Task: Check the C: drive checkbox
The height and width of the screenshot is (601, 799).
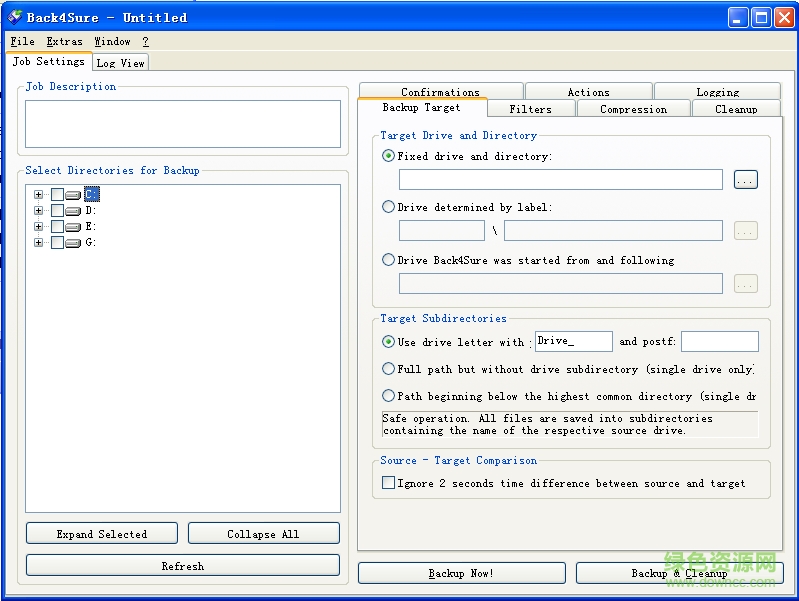Action: [57, 195]
